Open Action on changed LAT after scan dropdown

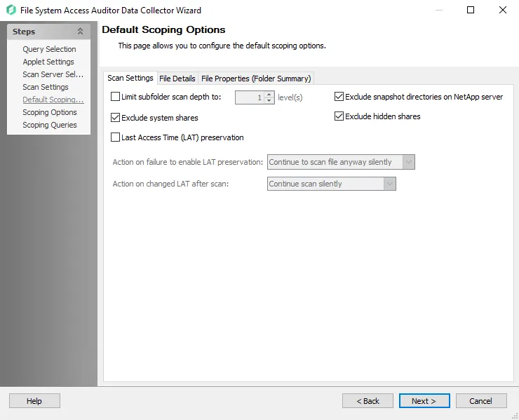(x=331, y=184)
